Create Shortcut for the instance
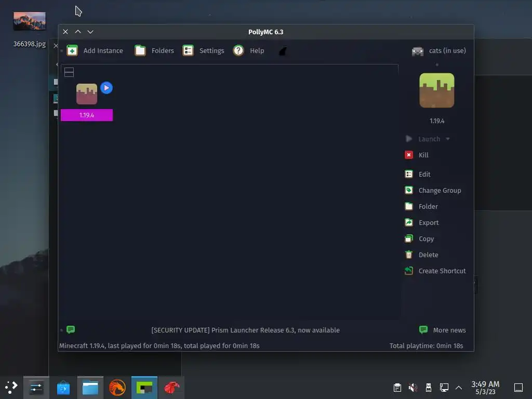This screenshot has height=399, width=532. (x=435, y=271)
